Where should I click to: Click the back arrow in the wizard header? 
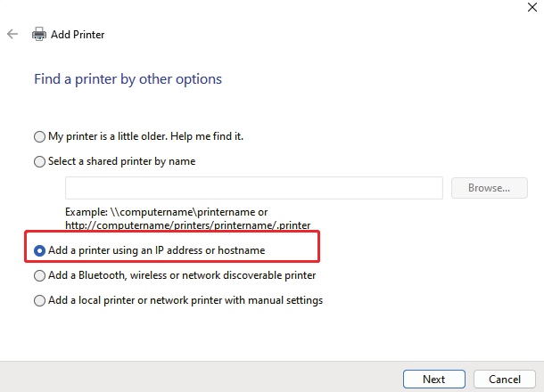pyautogui.click(x=12, y=34)
